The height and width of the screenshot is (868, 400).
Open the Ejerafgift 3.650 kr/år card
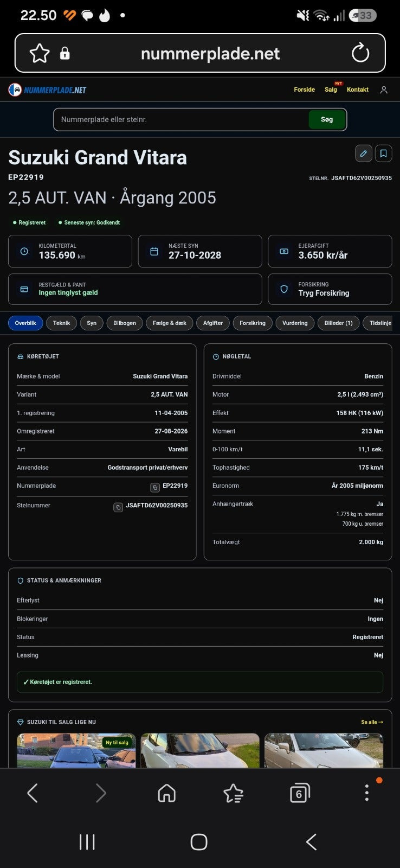point(330,251)
